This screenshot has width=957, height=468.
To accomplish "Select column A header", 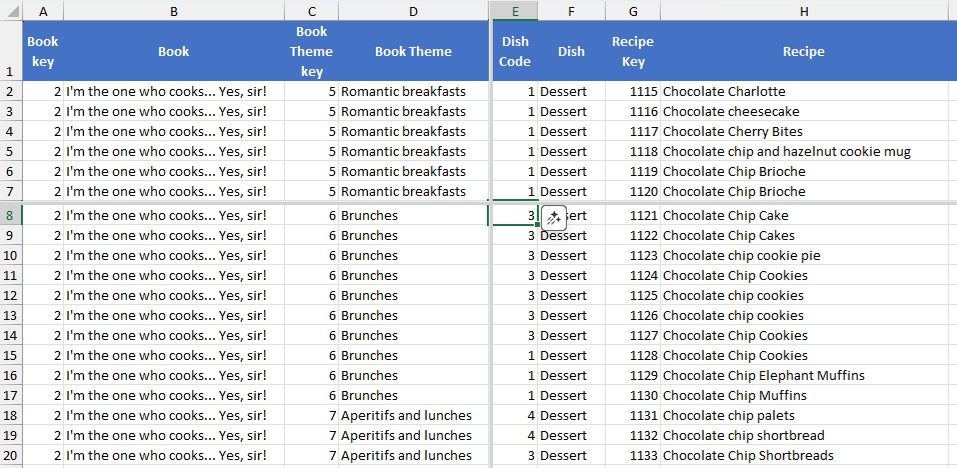I will 43,11.
